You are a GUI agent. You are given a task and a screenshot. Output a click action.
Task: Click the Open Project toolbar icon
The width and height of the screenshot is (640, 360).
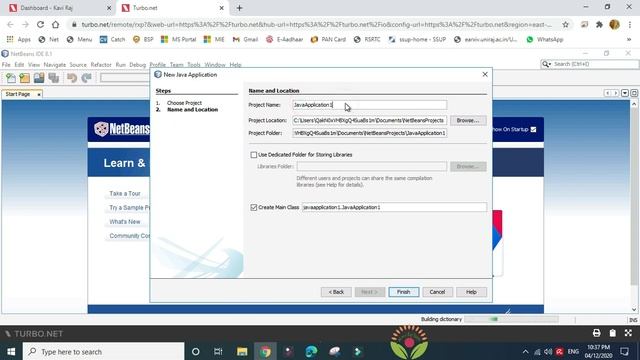39,78
